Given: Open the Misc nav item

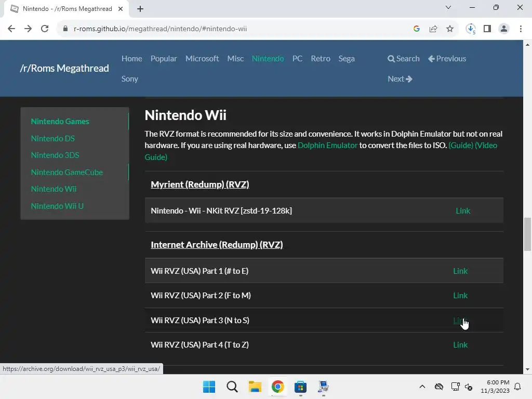Looking at the screenshot, I should 235,58.
